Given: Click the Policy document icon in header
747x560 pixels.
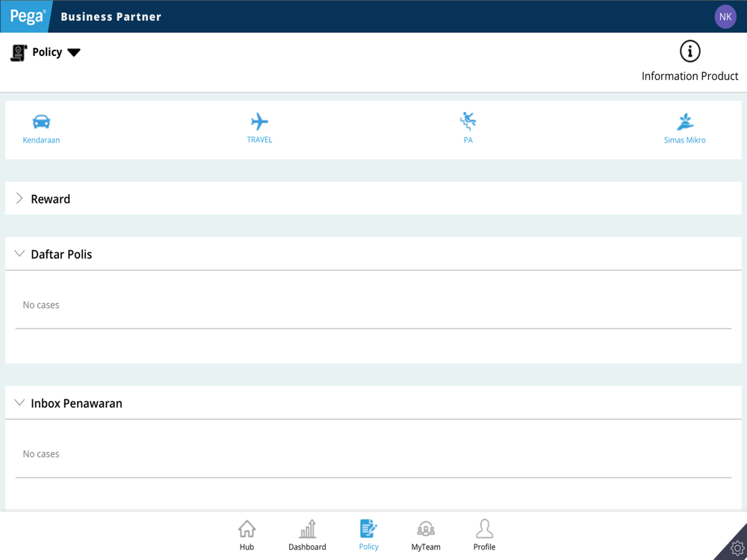Looking at the screenshot, I should point(19,52).
